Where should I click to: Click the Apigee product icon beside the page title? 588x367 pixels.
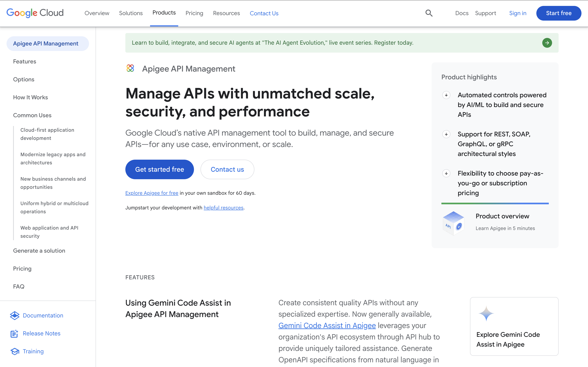[130, 69]
